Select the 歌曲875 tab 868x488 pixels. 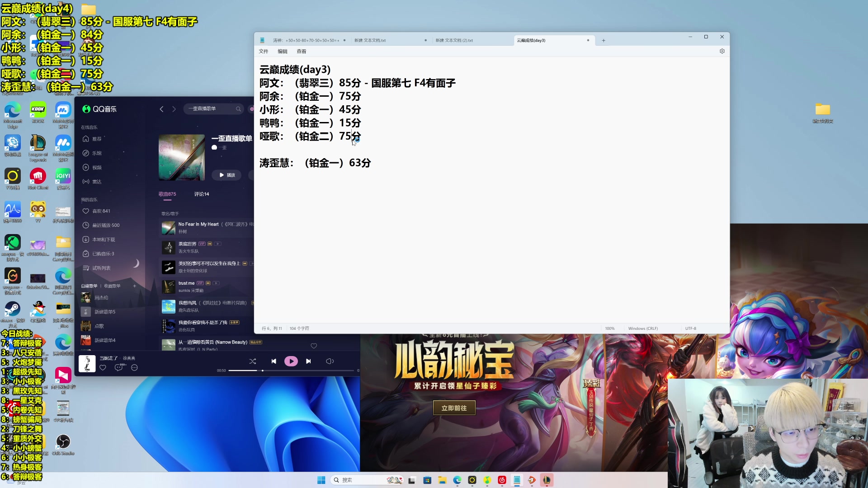[167, 194]
